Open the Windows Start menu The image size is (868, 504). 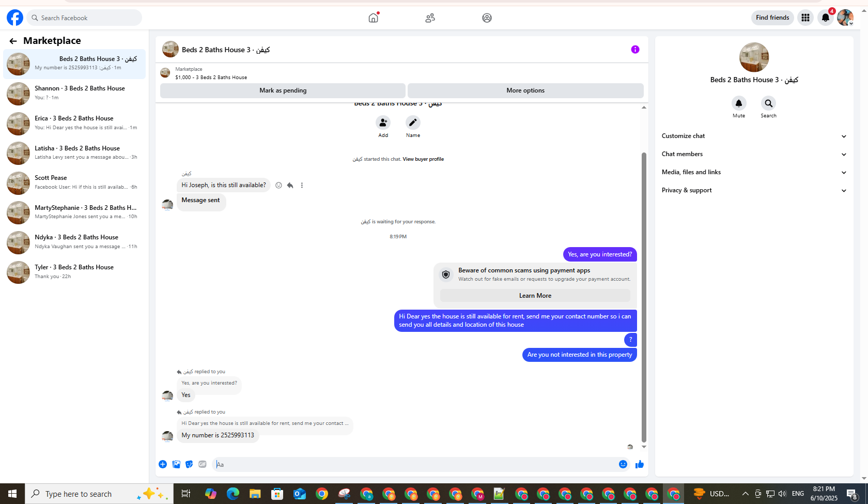tap(12, 494)
